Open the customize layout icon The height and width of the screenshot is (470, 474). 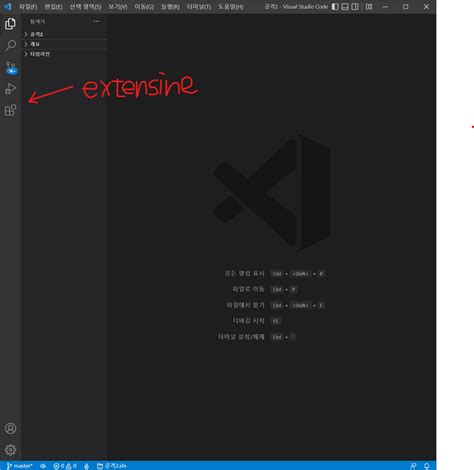pyautogui.click(x=369, y=7)
